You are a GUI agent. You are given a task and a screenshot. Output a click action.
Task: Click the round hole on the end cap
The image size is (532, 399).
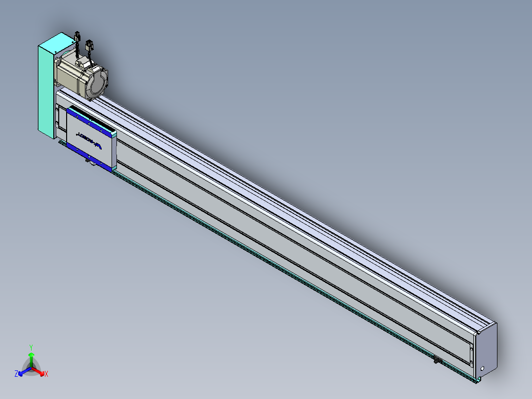click(483, 368)
